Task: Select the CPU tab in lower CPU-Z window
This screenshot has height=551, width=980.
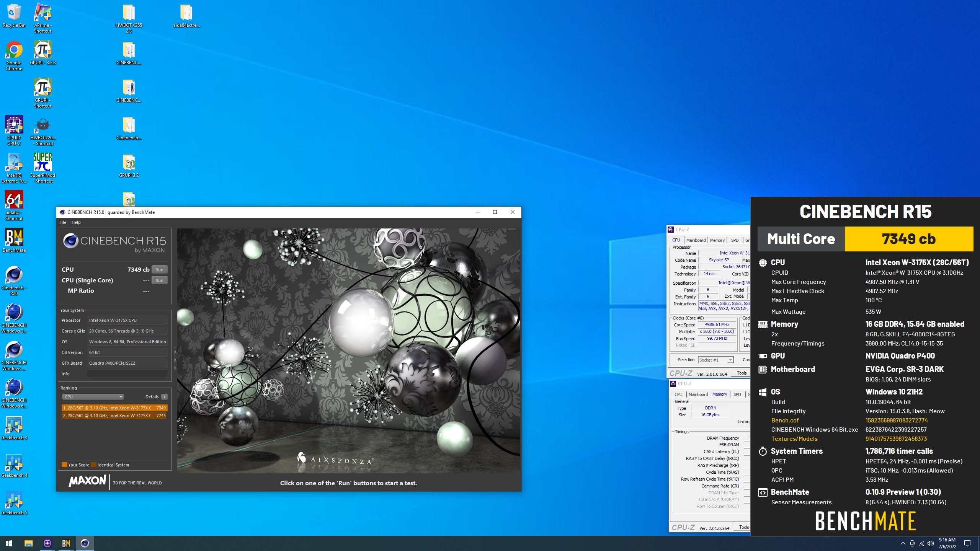Action: point(678,395)
